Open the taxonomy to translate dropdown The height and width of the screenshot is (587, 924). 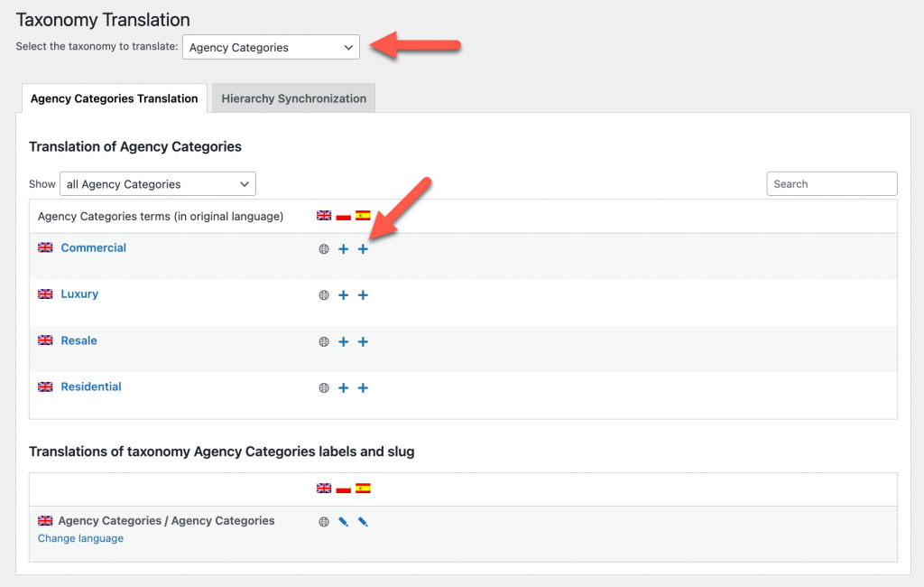point(271,47)
